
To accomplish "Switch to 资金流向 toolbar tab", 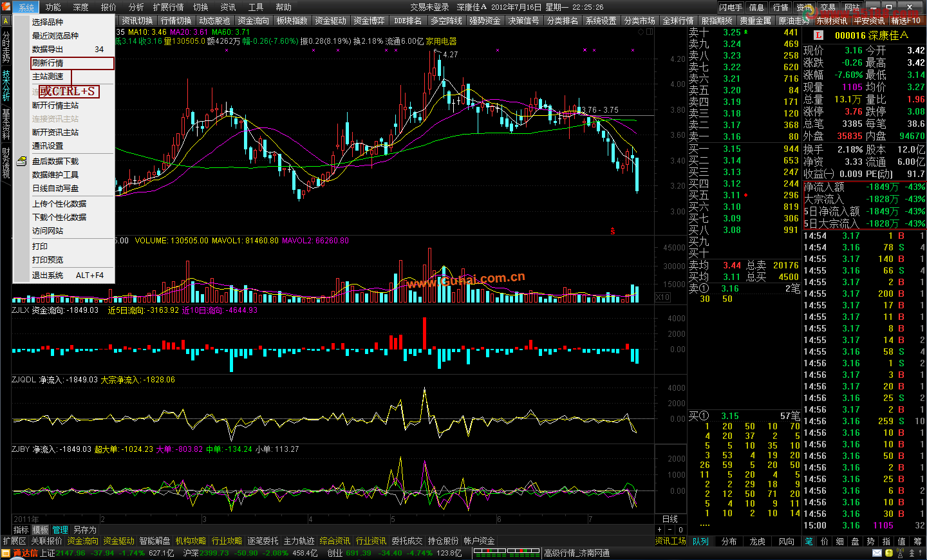I will tap(253, 21).
